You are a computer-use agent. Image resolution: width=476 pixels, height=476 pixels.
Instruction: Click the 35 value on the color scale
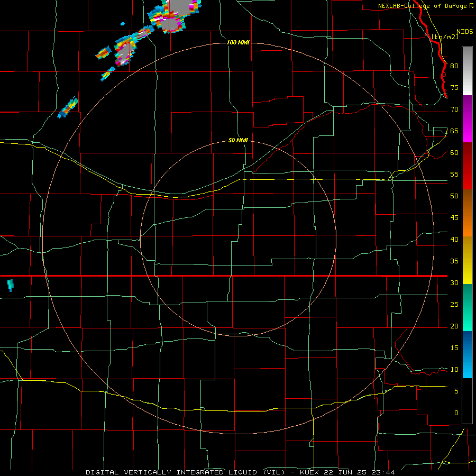tap(454, 261)
